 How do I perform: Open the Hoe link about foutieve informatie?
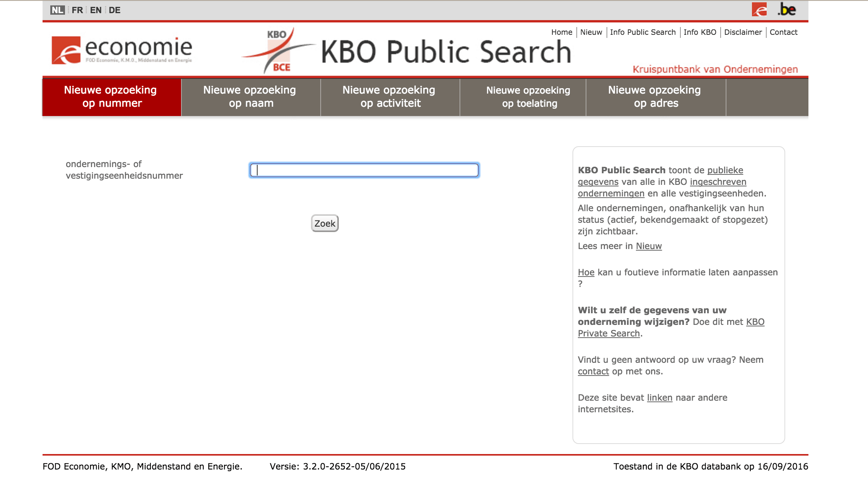586,272
